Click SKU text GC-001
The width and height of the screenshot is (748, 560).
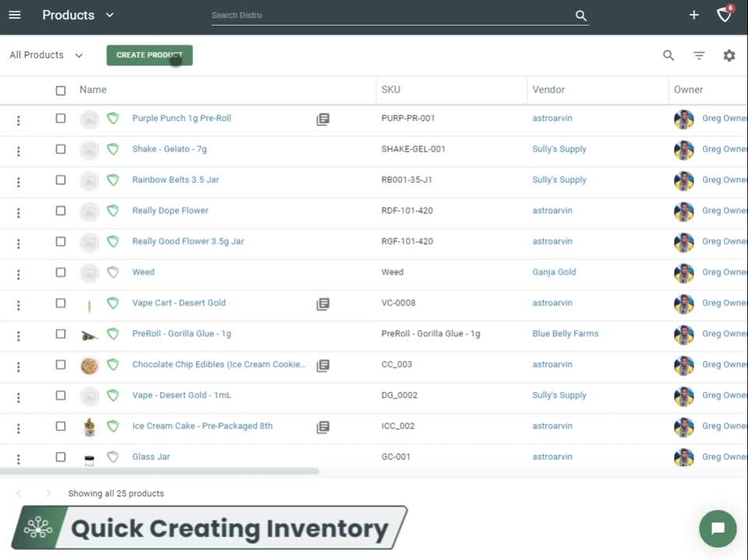pos(396,457)
